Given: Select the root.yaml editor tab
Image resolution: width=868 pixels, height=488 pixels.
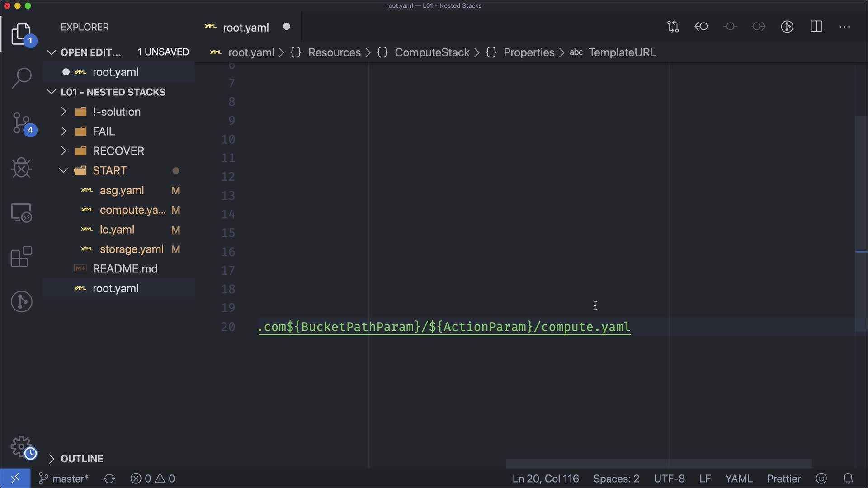Looking at the screenshot, I should tap(245, 28).
